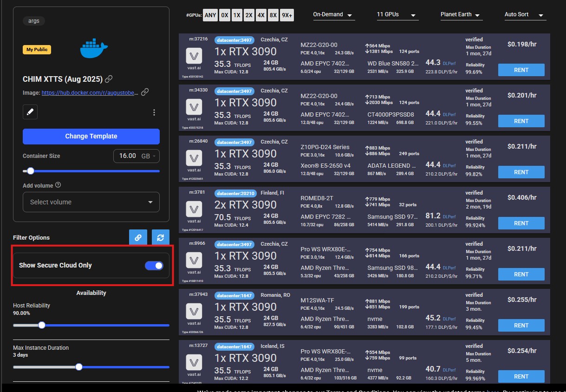The height and width of the screenshot is (392, 566).
Task: Select 8X in the #GPUs filter
Action: coord(273,15)
